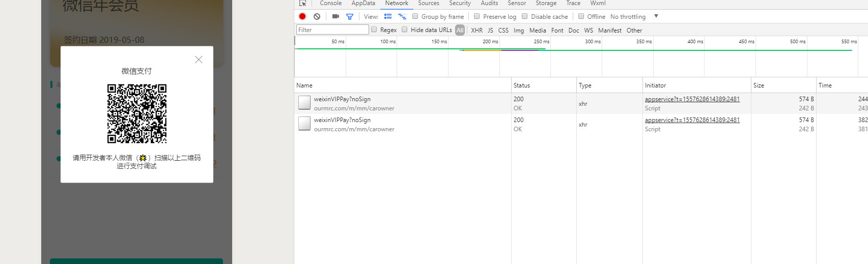Click the network Filter text field
Viewport: 868px width, 264px height.
332,30
